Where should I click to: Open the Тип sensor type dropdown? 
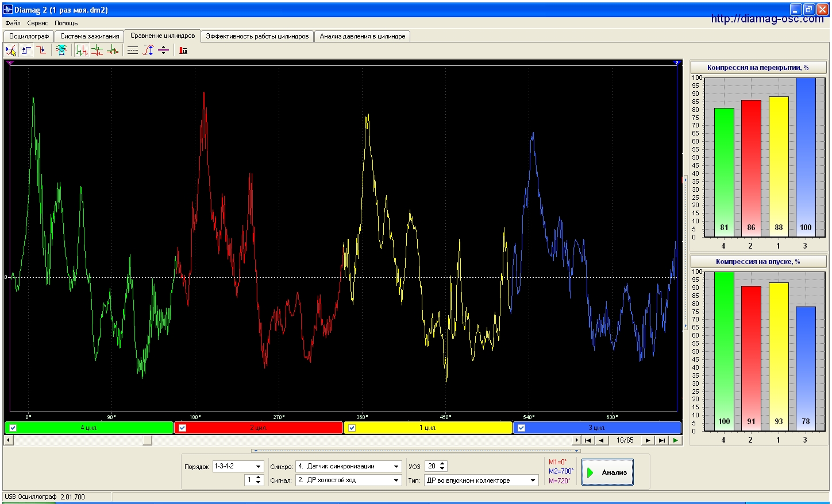533,480
